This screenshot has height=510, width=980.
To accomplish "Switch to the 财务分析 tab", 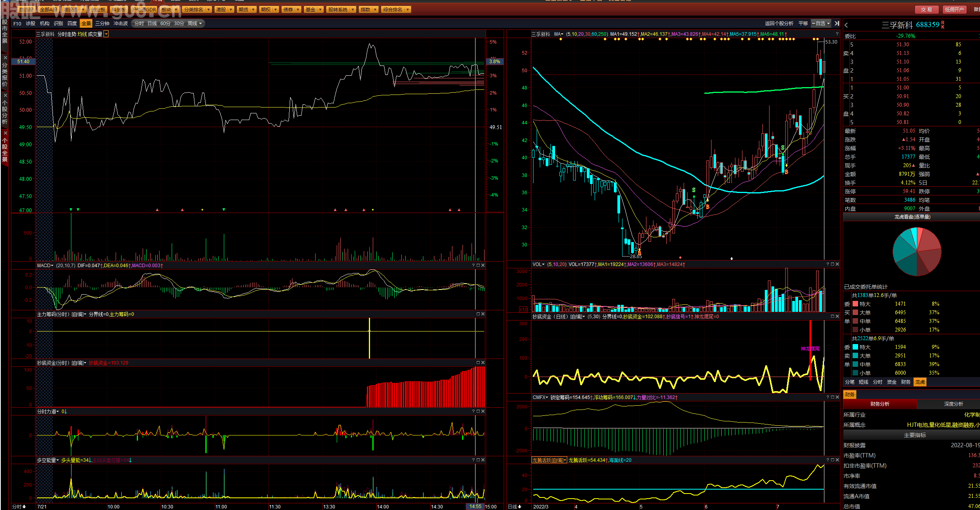I will (880, 404).
